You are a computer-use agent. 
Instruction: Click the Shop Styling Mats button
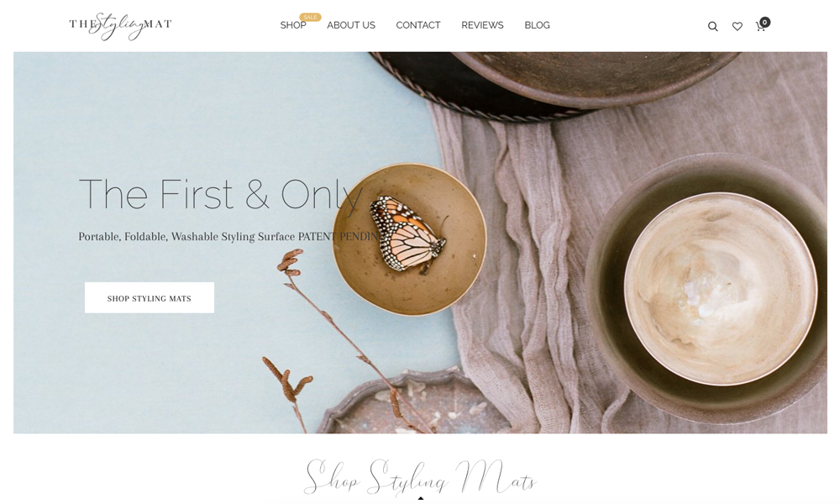click(x=150, y=298)
